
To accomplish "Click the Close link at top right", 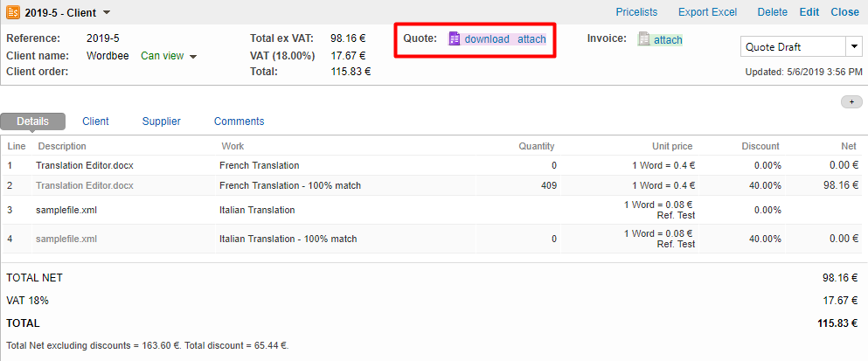I will pos(844,12).
